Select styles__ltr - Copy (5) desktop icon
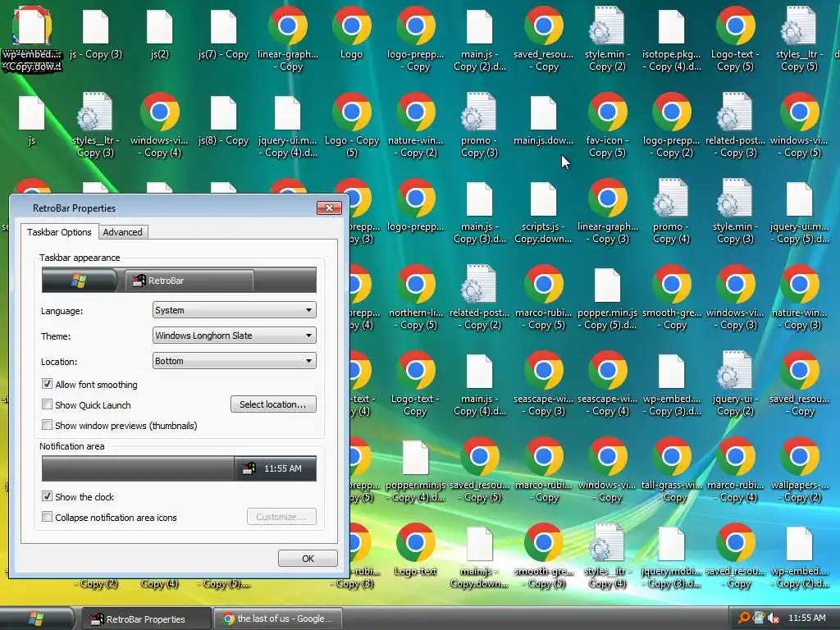Screen dimensions: 840x630 [799, 39]
